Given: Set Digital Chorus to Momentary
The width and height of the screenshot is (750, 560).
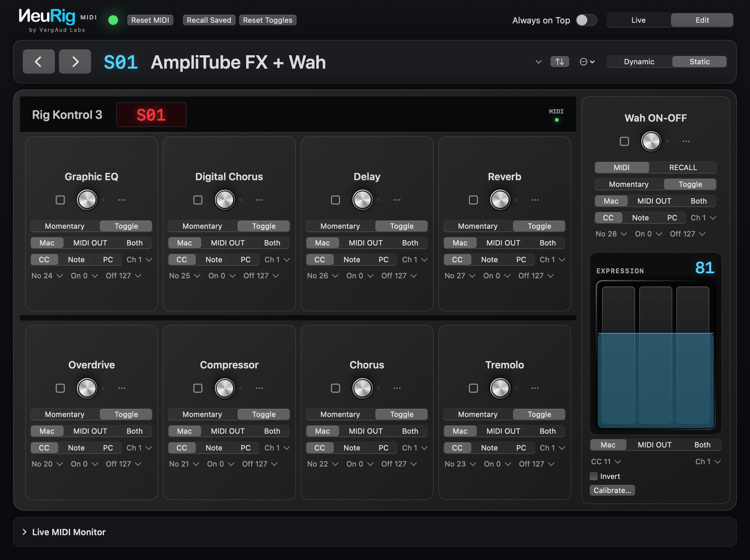Looking at the screenshot, I should [202, 226].
